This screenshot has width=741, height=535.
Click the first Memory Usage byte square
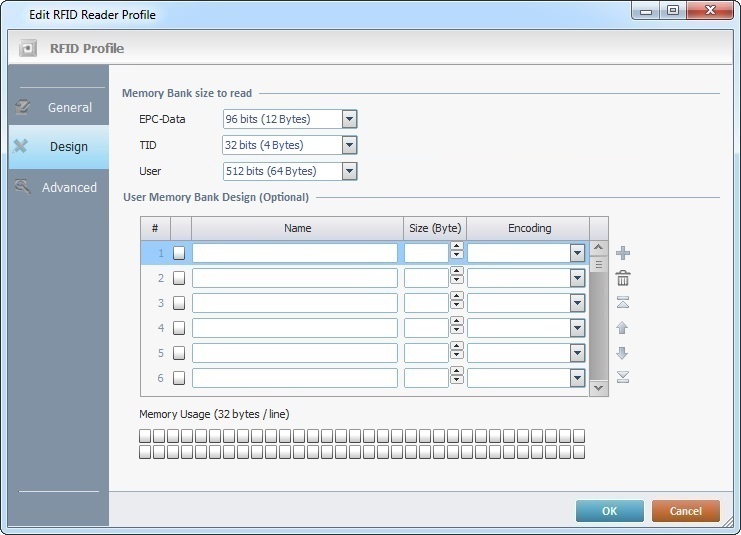coord(145,436)
